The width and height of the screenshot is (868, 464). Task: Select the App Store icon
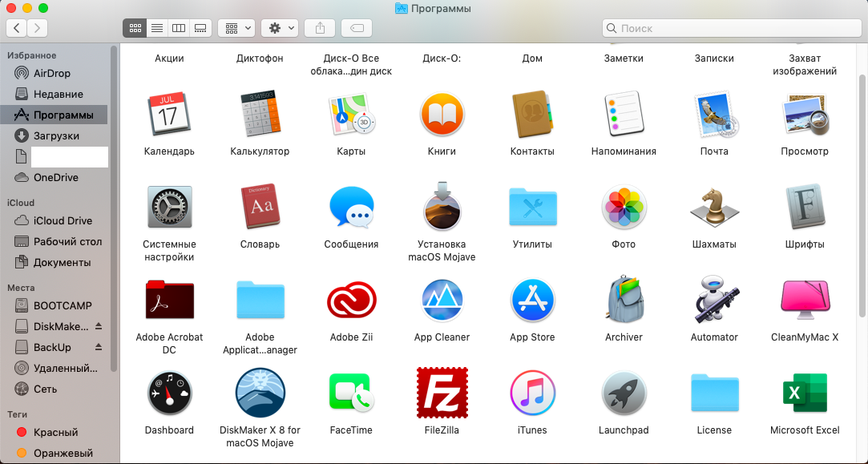tap(532, 300)
